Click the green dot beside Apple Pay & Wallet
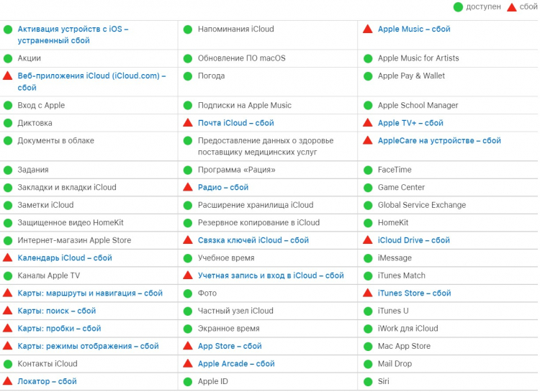This screenshot has height=392, width=540. coord(368,76)
